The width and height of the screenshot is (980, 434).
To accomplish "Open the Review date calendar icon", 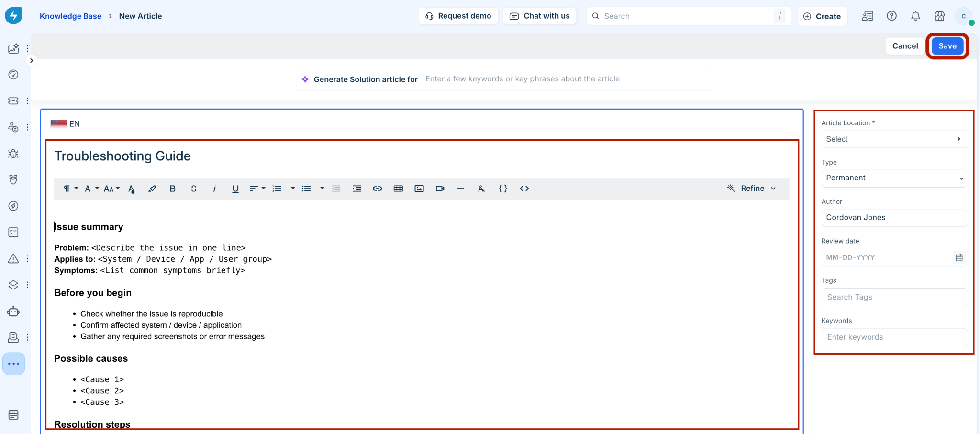I will [x=959, y=257].
